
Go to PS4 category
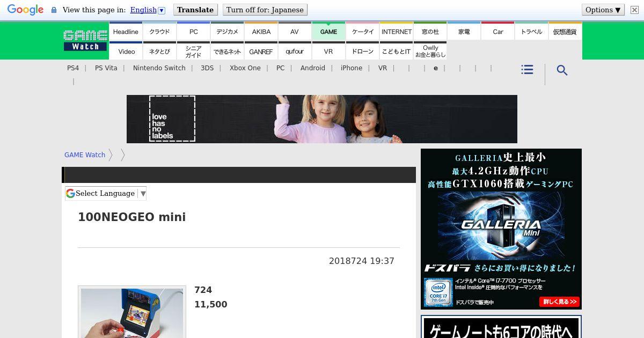(73, 68)
